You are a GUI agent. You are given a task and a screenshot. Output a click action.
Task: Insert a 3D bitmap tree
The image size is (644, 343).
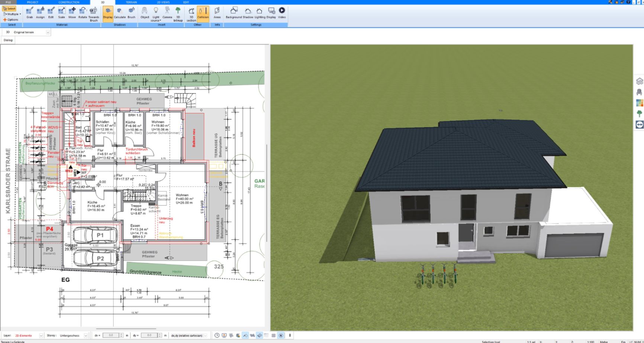coord(178,14)
